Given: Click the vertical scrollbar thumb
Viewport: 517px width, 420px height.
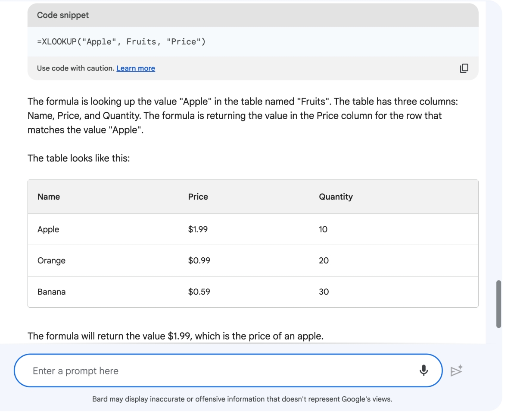Looking at the screenshot, I should pos(499,304).
